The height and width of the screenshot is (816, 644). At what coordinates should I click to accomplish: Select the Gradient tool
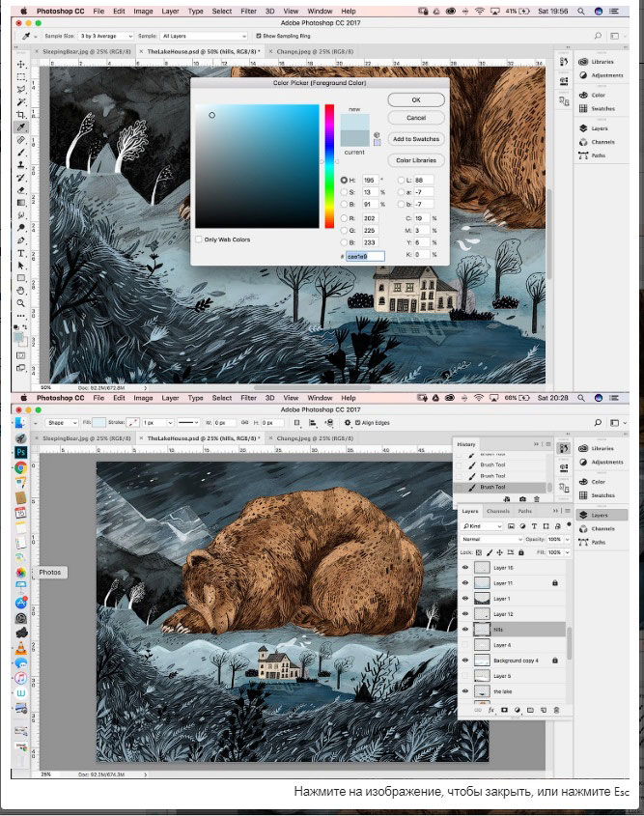[21, 203]
